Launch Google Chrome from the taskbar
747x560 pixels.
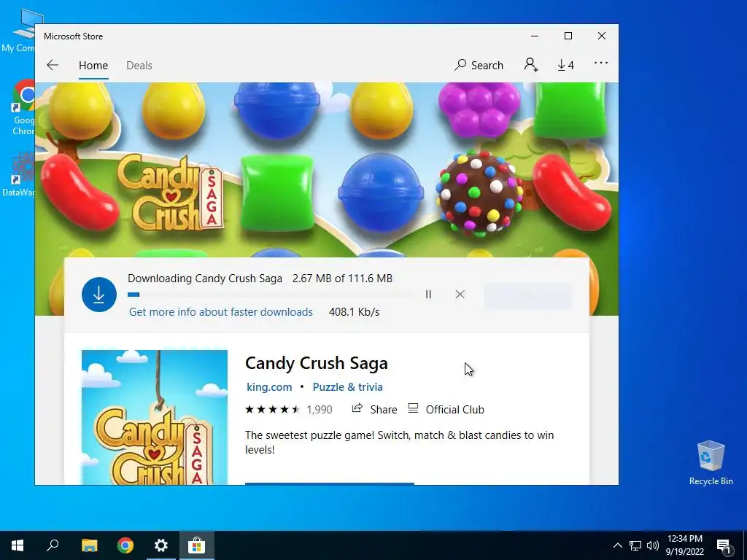pos(125,545)
